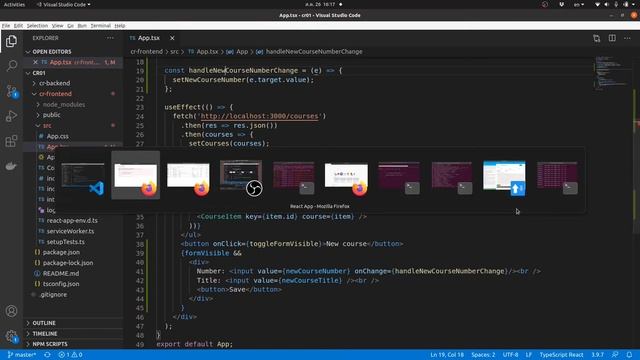This screenshot has width=640, height=360.
Task: Open the Manage gear icon
Action: (x=11, y=336)
